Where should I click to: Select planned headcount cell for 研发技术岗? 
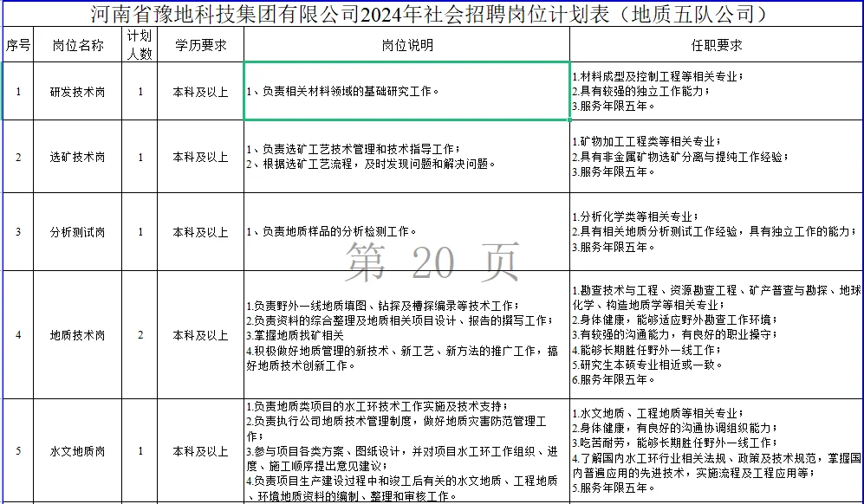tap(140, 91)
